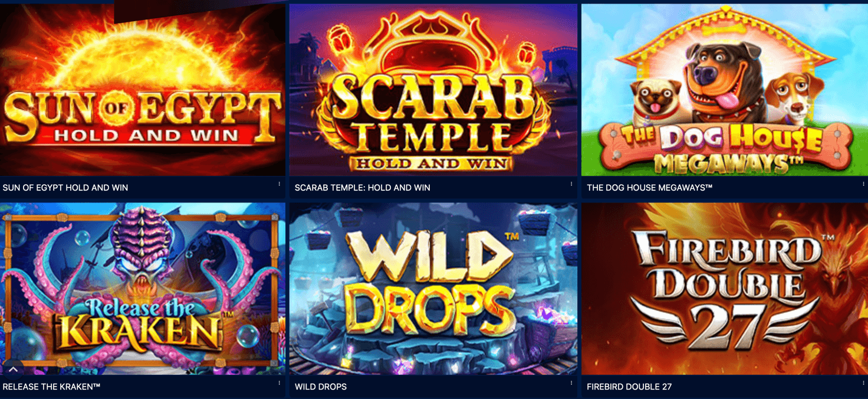
Task: Click the SUN OF EGYPT HOLD AND WIN title
Action: [65, 188]
